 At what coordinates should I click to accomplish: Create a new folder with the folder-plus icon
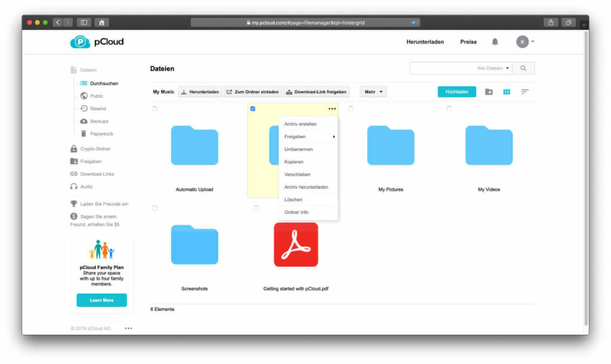tap(489, 92)
